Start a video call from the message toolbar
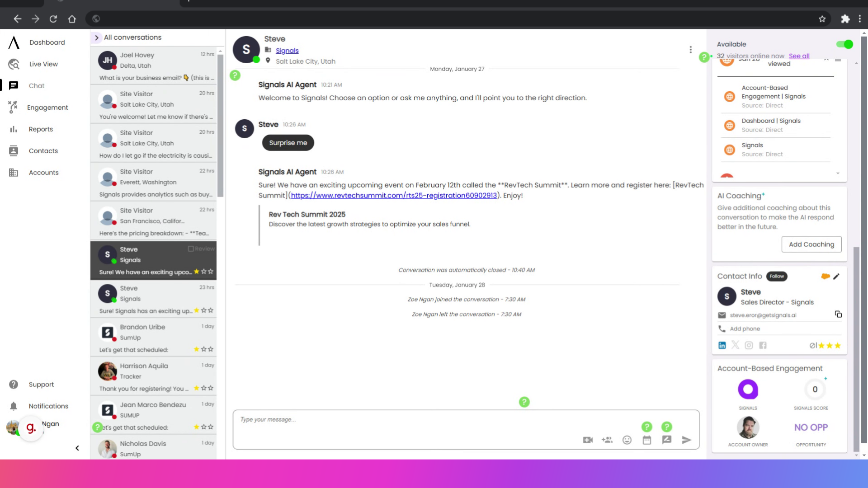868x488 pixels. pyautogui.click(x=587, y=440)
